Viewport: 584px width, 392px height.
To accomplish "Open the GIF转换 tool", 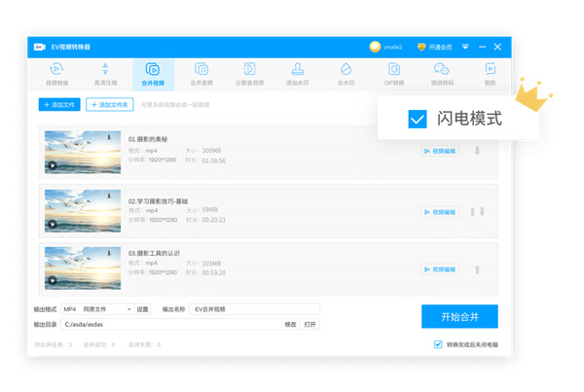I will (394, 75).
